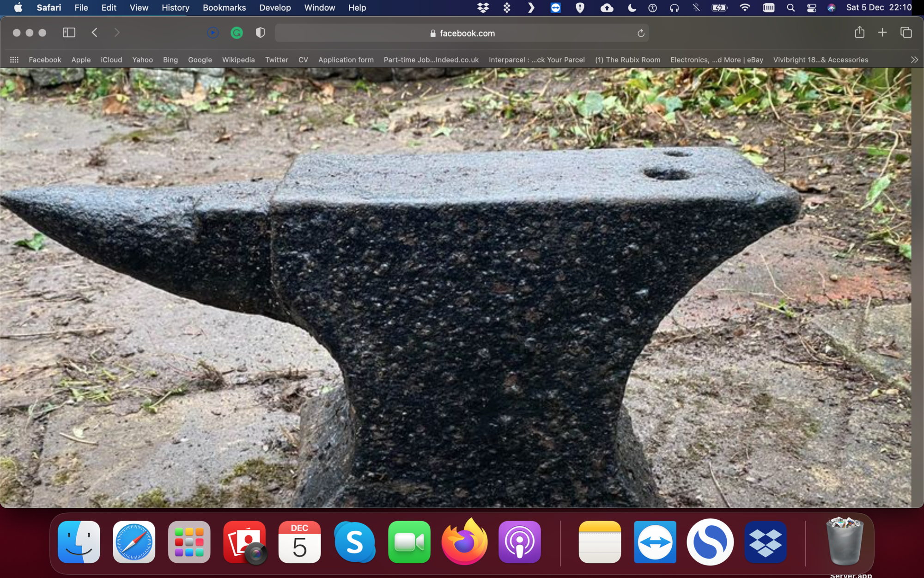Click the Grammarly extension icon
Screen dimensions: 924x578
pyautogui.click(x=237, y=33)
